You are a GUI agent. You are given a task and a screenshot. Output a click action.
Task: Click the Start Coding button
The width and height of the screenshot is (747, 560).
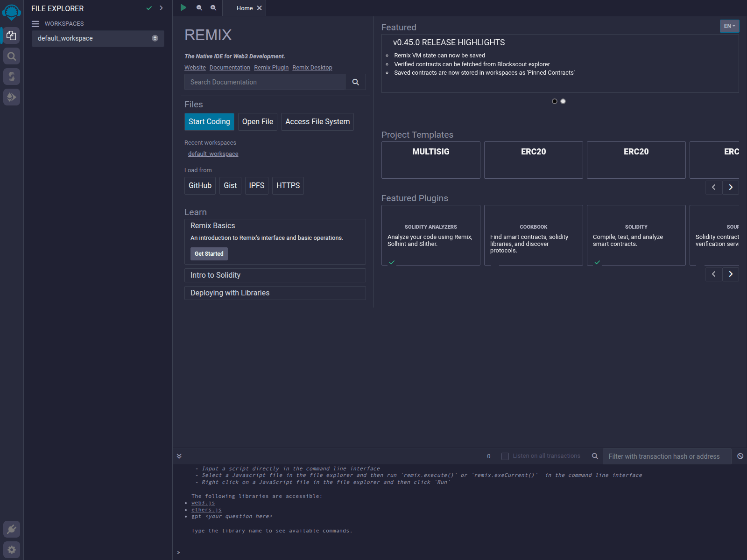point(209,122)
